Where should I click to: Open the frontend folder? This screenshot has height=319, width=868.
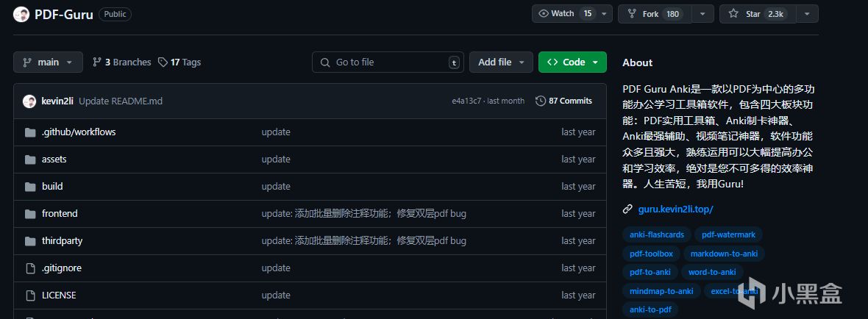click(x=60, y=214)
